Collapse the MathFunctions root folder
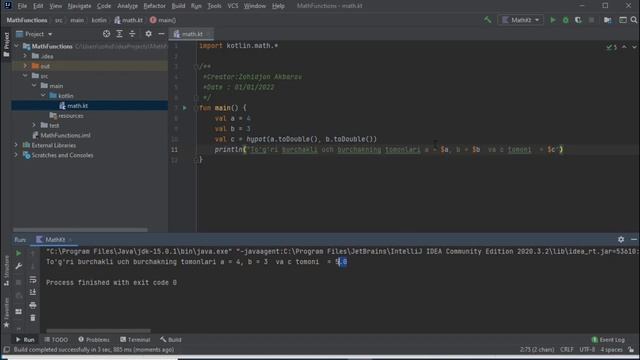Image resolution: width=640 pixels, height=360 pixels. tap(16, 46)
